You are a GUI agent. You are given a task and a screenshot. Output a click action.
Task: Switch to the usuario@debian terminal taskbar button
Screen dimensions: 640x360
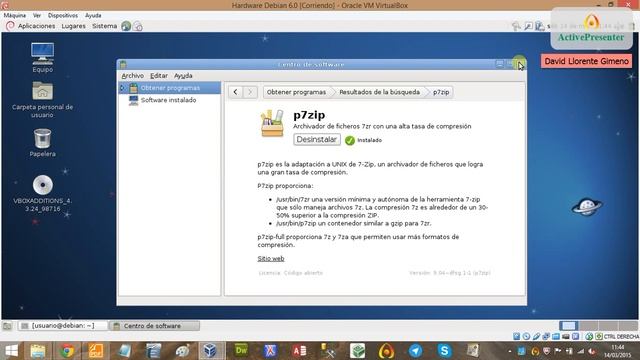(64, 326)
